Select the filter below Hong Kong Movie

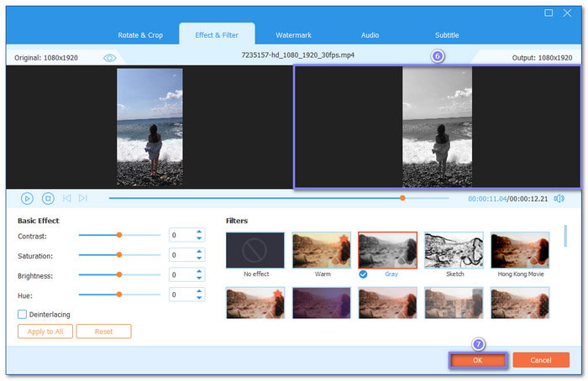point(520,303)
